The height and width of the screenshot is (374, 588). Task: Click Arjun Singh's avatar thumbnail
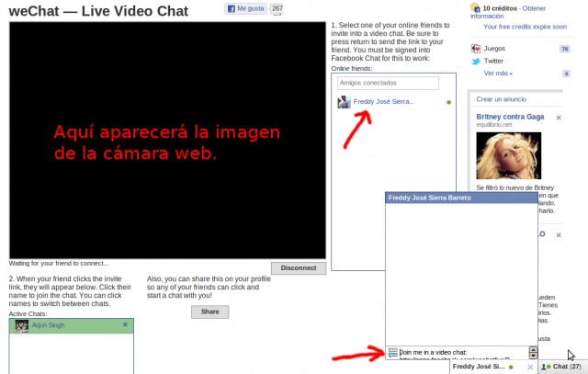(22, 325)
